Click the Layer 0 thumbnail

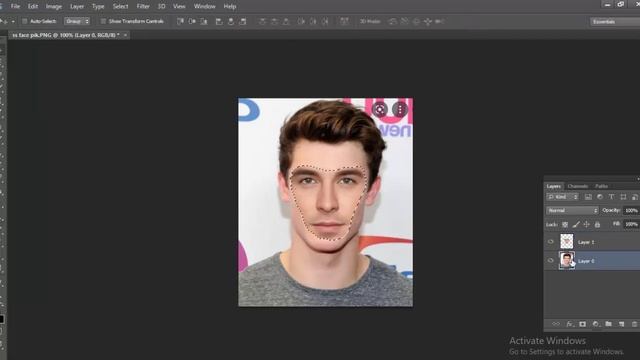[567, 260]
